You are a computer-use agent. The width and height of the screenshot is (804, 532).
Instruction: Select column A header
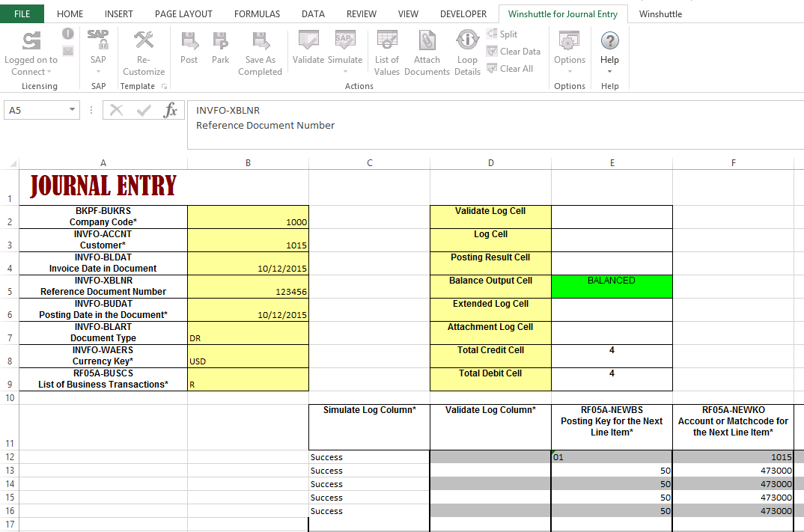coord(103,163)
